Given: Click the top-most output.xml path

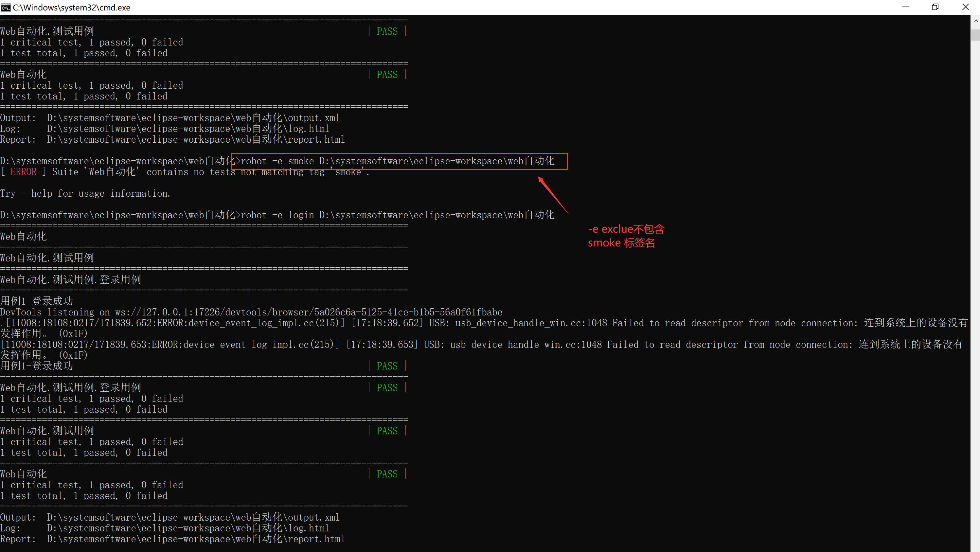Looking at the screenshot, I should pyautogui.click(x=193, y=118).
